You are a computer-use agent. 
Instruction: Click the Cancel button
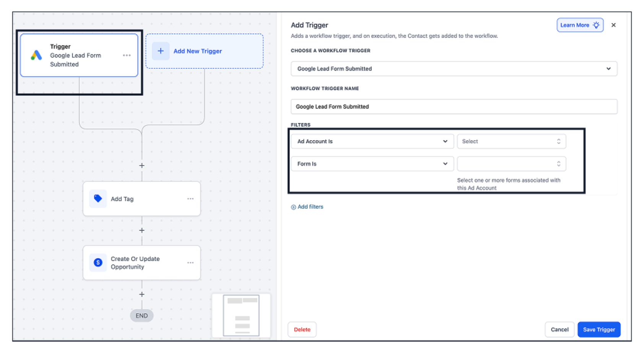click(559, 329)
